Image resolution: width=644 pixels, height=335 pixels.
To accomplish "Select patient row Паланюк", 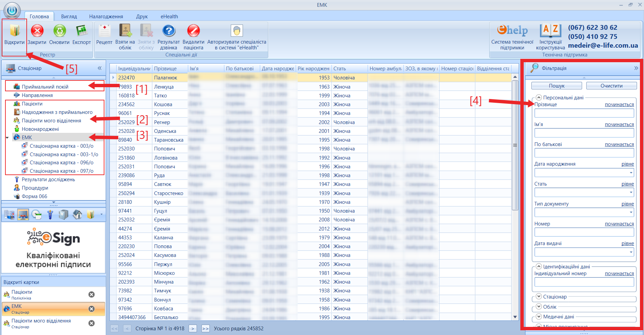I will [x=311, y=78].
